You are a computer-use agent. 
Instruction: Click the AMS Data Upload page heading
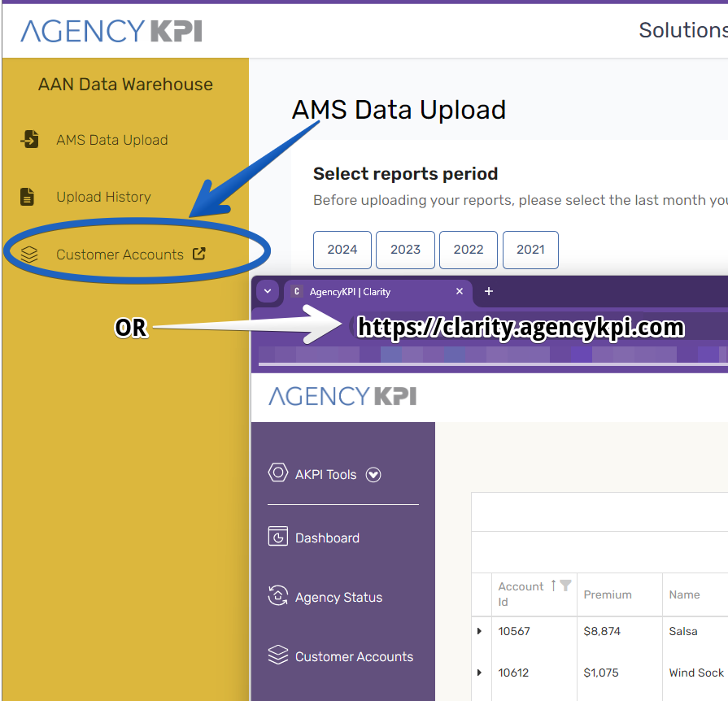pyautogui.click(x=399, y=110)
